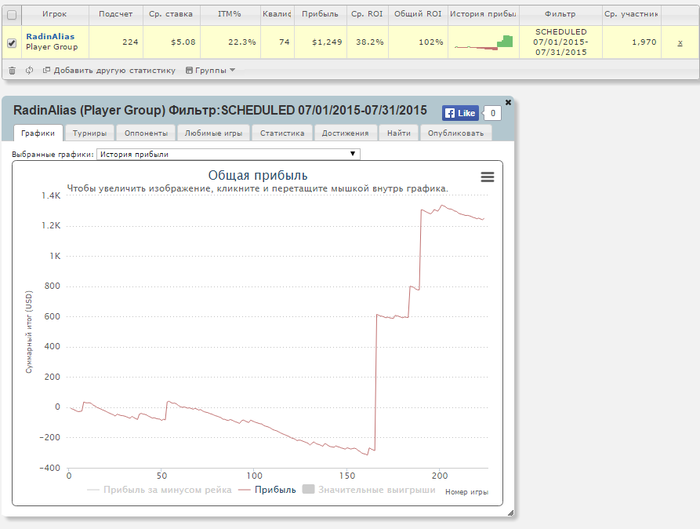Sort by the 'Игрок' column header
This screenshot has height=529, width=700.
coord(55,14)
